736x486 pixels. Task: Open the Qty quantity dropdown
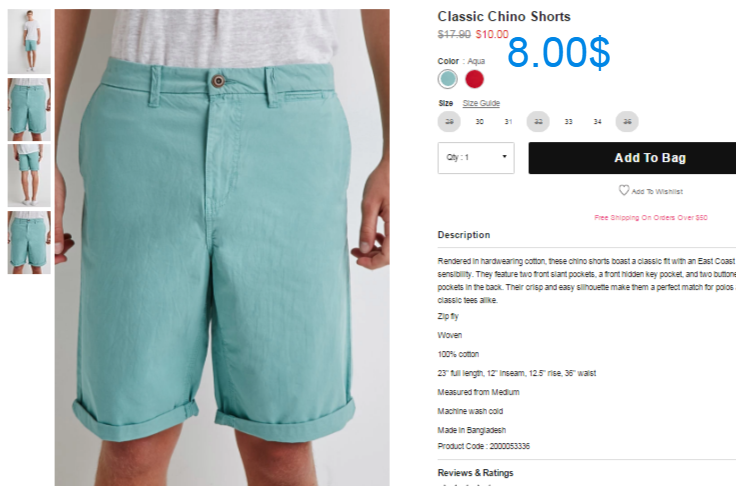point(476,158)
